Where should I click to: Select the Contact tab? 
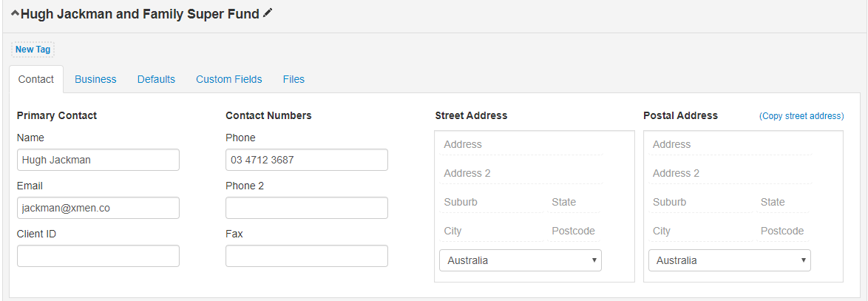coord(36,79)
